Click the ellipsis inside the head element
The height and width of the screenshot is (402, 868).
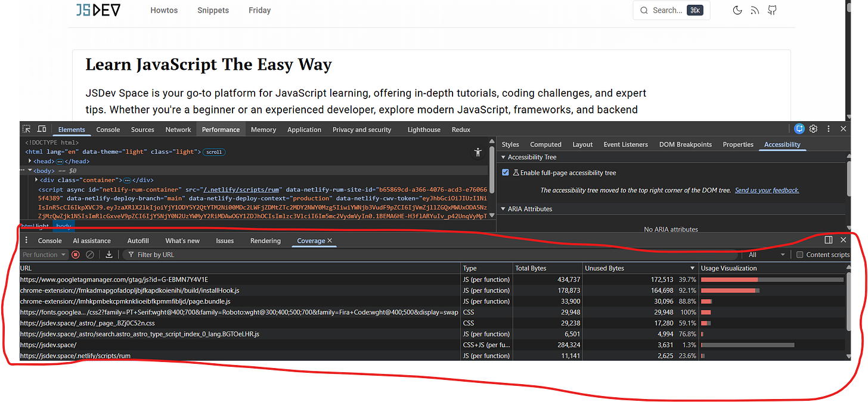pyautogui.click(x=60, y=162)
